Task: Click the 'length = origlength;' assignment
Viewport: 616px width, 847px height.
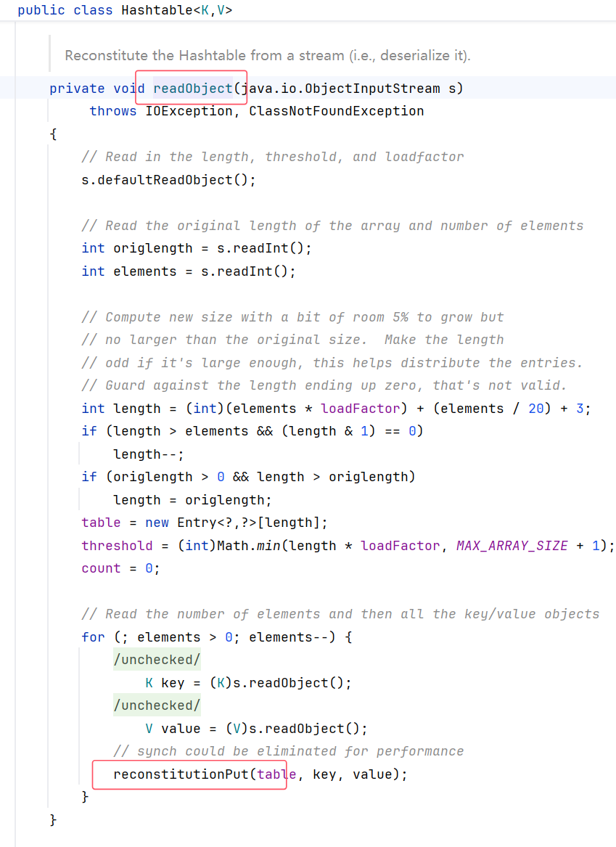Action: pyautogui.click(x=192, y=500)
